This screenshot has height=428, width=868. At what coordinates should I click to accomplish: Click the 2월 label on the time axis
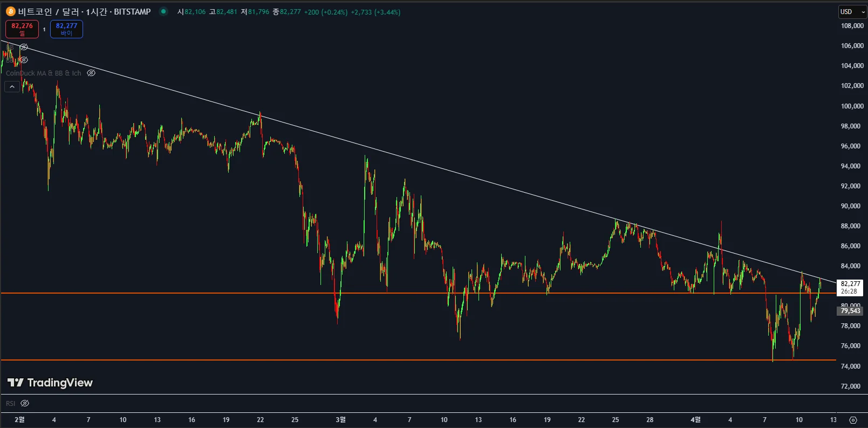19,420
